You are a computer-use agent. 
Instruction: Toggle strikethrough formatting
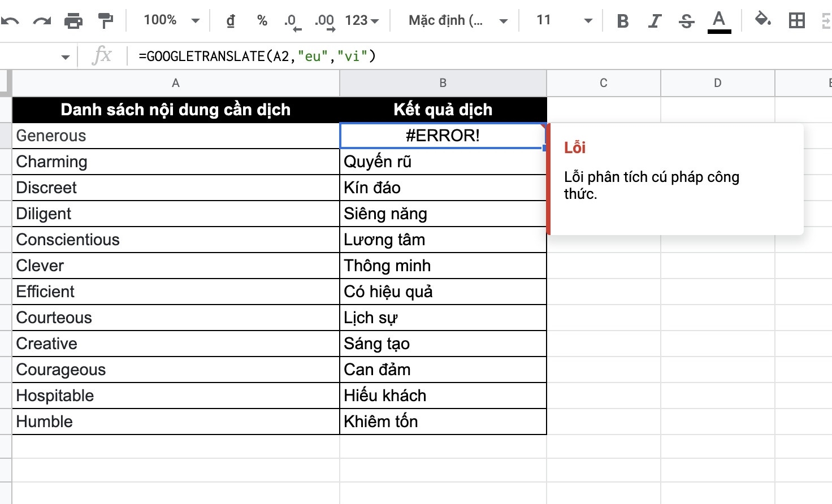(686, 21)
